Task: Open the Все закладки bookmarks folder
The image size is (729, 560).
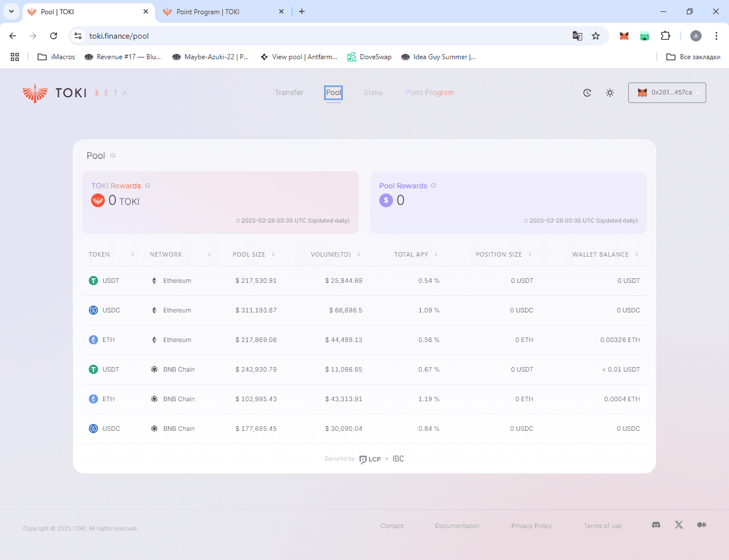Action: [693, 57]
